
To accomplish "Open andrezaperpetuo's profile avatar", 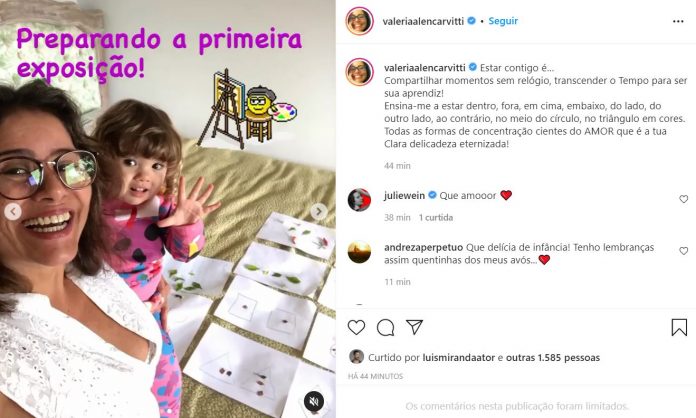I will 359,252.
